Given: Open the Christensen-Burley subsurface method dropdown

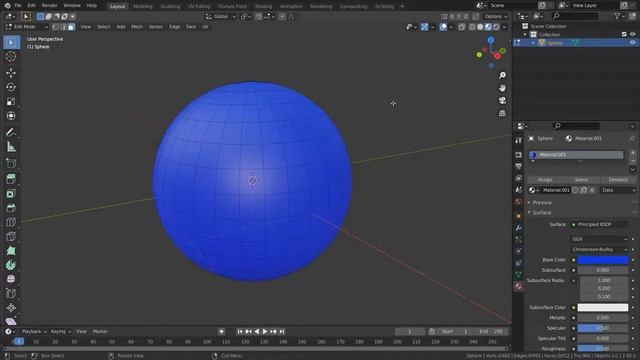Looking at the screenshot, I should click(x=599, y=249).
